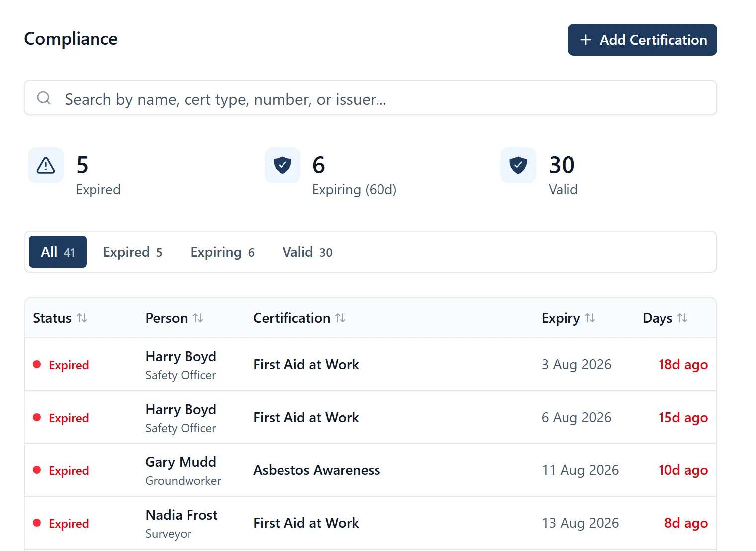Select Harry Boyd in the 6 Aug 2026 row
The height and width of the screenshot is (551, 756).
point(181,409)
